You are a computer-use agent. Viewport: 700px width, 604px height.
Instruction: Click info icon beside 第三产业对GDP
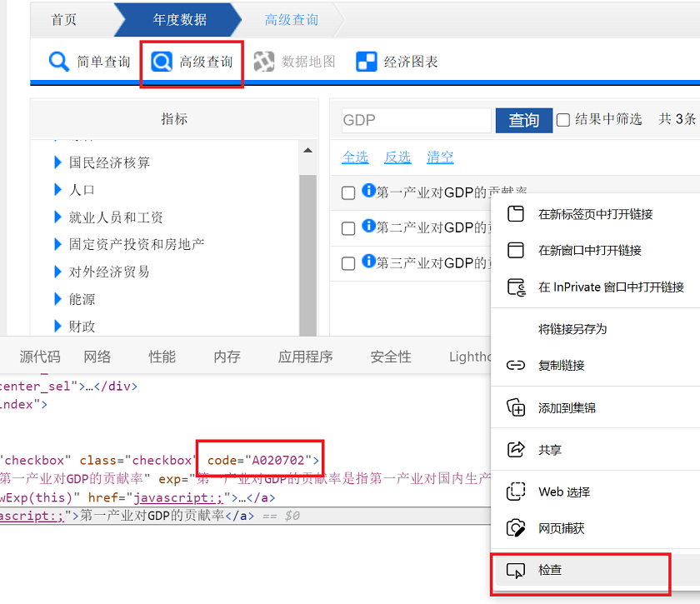point(368,260)
